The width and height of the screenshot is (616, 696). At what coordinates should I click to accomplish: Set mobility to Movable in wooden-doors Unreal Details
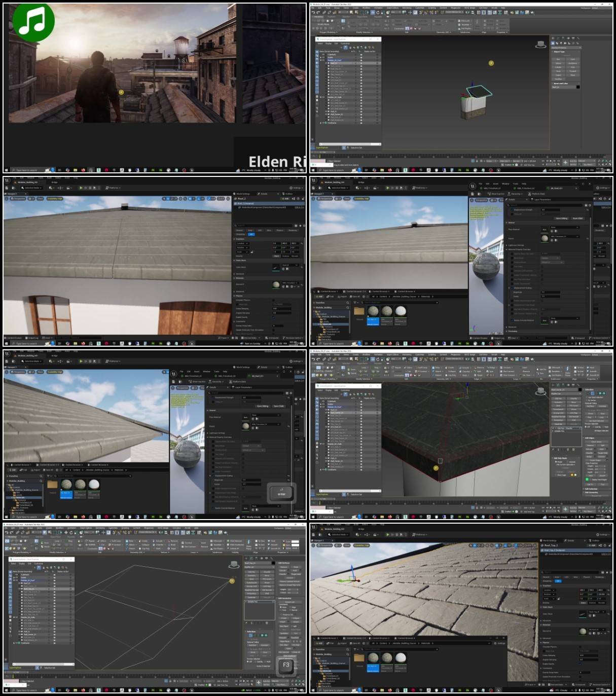click(295, 256)
